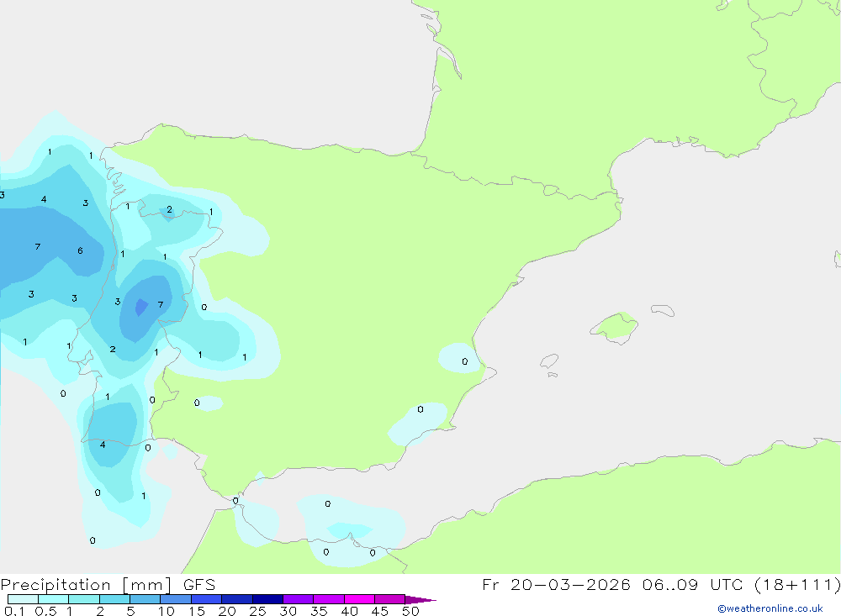This screenshot has height=616, width=841.
Task: Select the 0.5–1 mm legend swatch
Action: (x=54, y=599)
